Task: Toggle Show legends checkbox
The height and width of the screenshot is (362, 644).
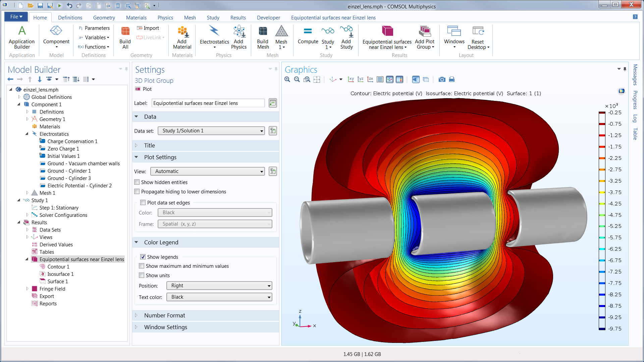Action: pyautogui.click(x=143, y=256)
